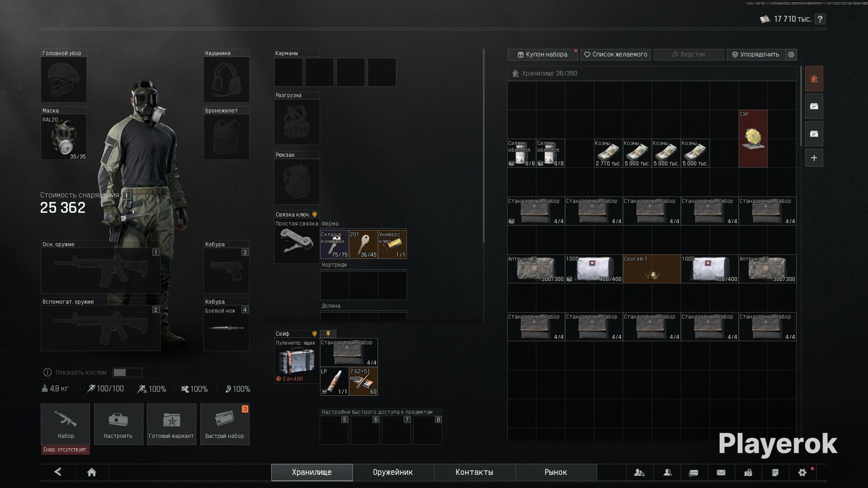The height and width of the screenshot is (488, 868).
Task: Open the friends search icon in bottom bar
Action: tap(639, 472)
